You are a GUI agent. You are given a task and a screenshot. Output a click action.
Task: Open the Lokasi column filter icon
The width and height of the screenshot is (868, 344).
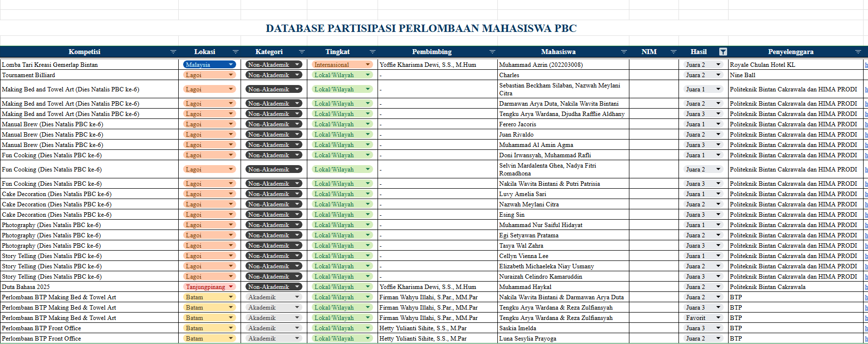pos(235,52)
